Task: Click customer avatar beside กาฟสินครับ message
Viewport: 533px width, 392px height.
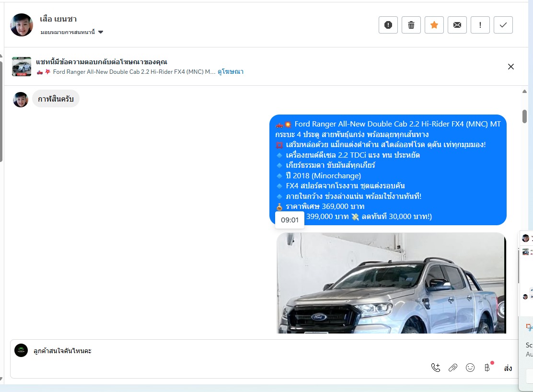Action: click(x=21, y=100)
